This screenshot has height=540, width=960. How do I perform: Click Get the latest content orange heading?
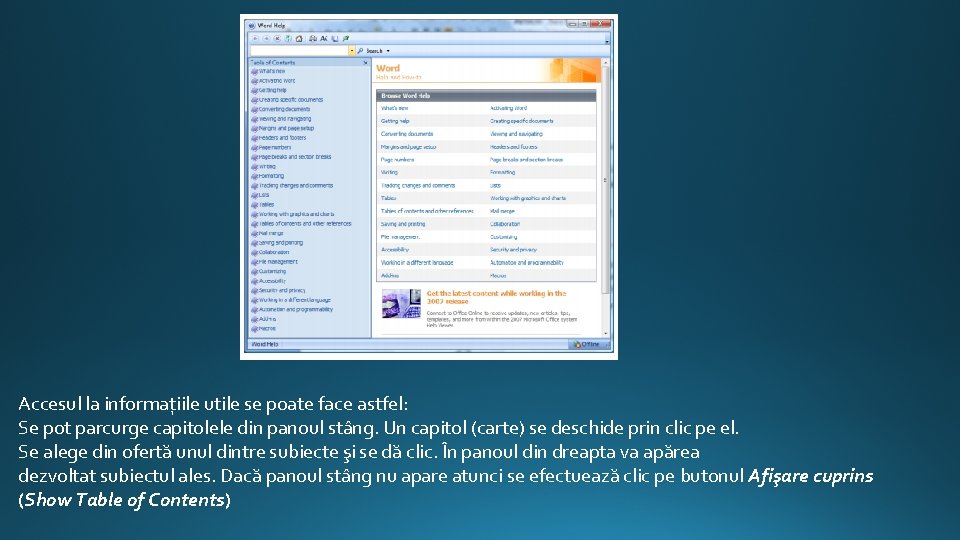point(497,298)
